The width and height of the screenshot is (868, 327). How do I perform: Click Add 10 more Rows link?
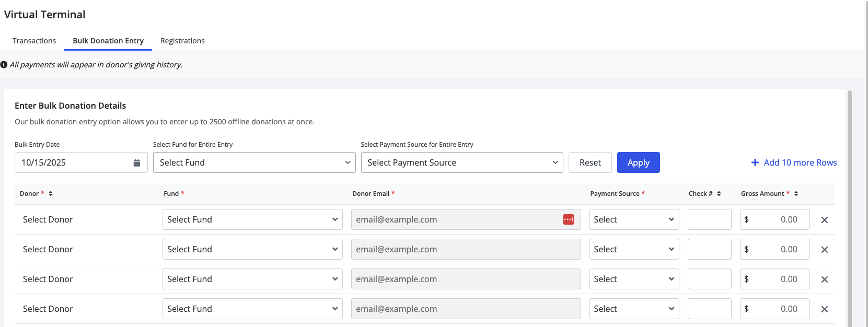pyautogui.click(x=794, y=162)
